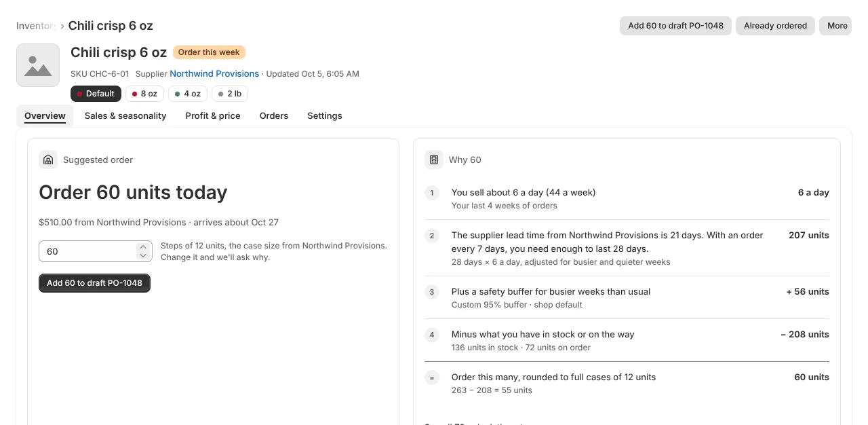Image resolution: width=868 pixels, height=425 pixels.
Task: Click the Suggested order warehouse icon
Action: click(x=48, y=160)
